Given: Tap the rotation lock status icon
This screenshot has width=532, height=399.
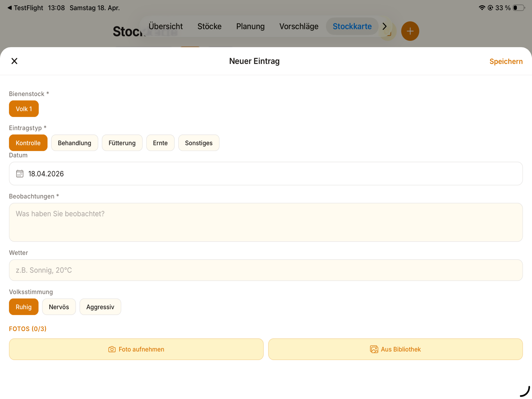Looking at the screenshot, I should (490, 8).
